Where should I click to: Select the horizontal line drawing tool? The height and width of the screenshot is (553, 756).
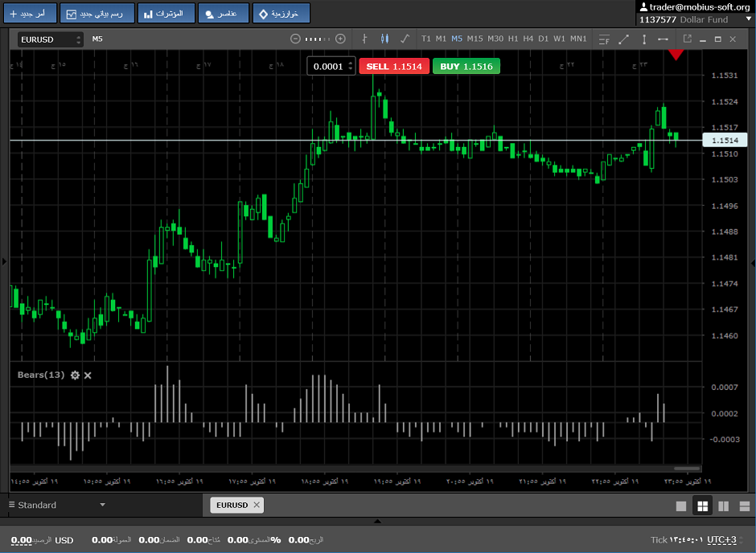coord(663,39)
